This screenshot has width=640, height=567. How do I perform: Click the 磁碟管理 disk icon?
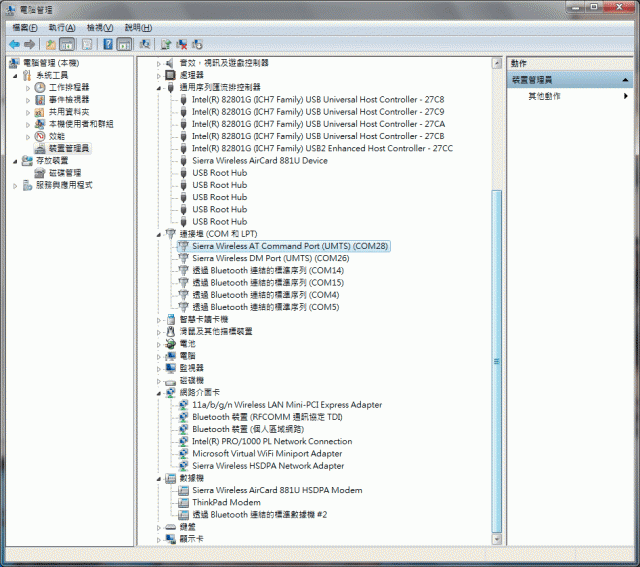[40, 173]
